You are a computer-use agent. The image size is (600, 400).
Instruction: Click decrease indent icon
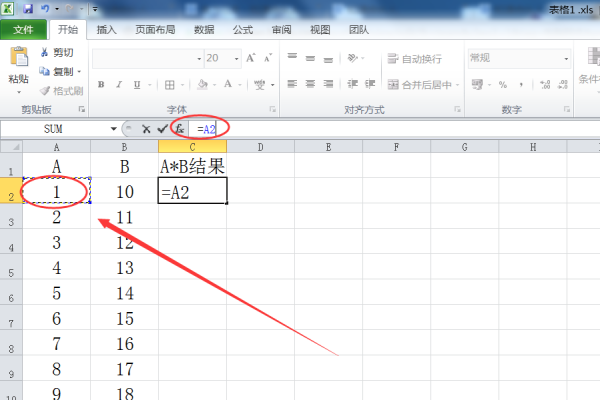tap(352, 84)
